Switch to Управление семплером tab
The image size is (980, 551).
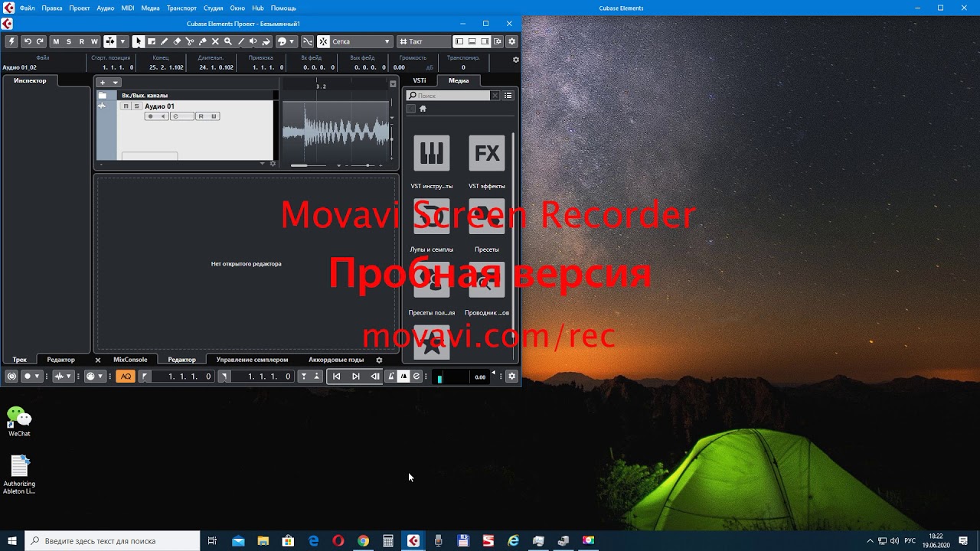[x=252, y=360]
